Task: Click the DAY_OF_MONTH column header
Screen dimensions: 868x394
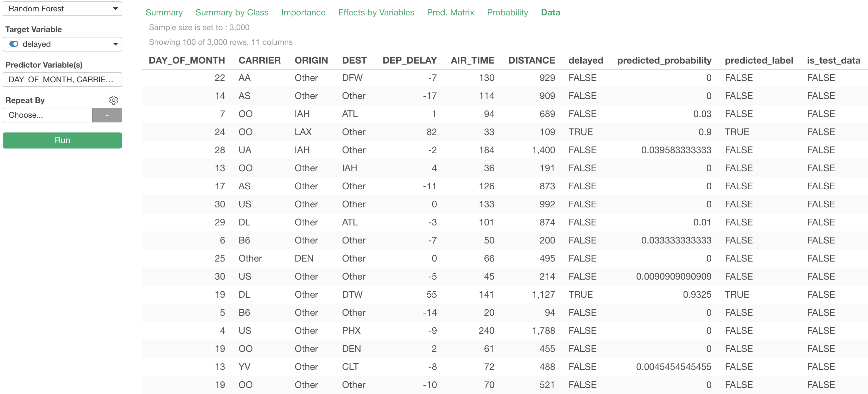Action: (x=187, y=61)
